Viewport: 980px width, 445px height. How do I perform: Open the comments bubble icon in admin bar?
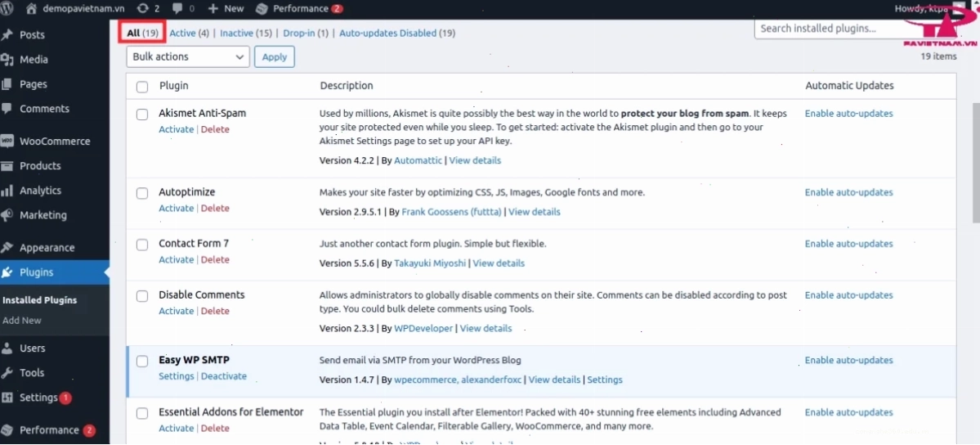[x=177, y=9]
